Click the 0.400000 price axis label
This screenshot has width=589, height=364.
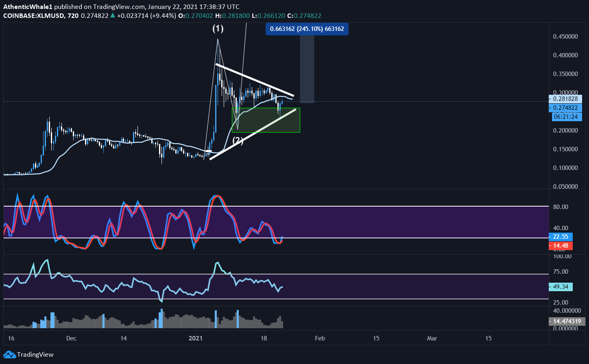pyautogui.click(x=565, y=55)
